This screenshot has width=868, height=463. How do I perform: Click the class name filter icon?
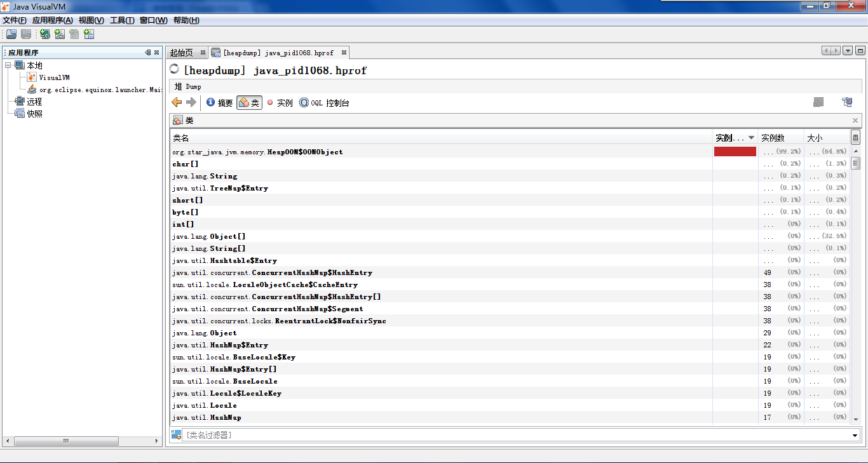176,434
